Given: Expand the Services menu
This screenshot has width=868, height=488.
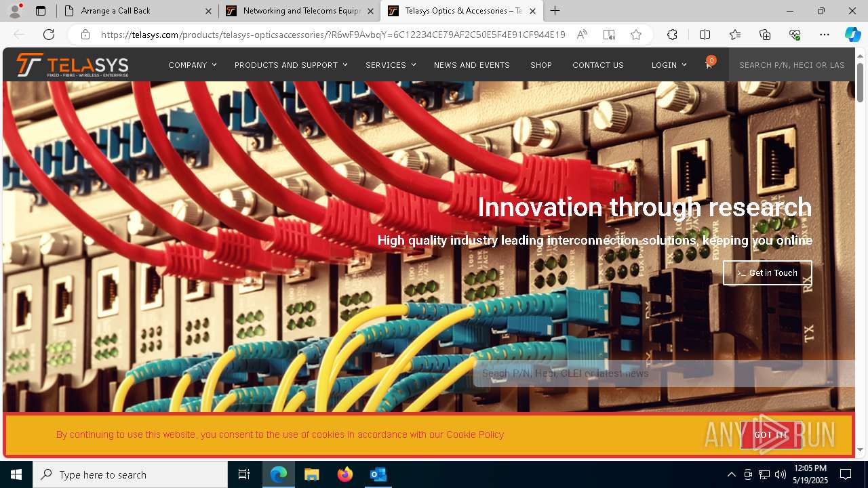Looking at the screenshot, I should (391, 65).
